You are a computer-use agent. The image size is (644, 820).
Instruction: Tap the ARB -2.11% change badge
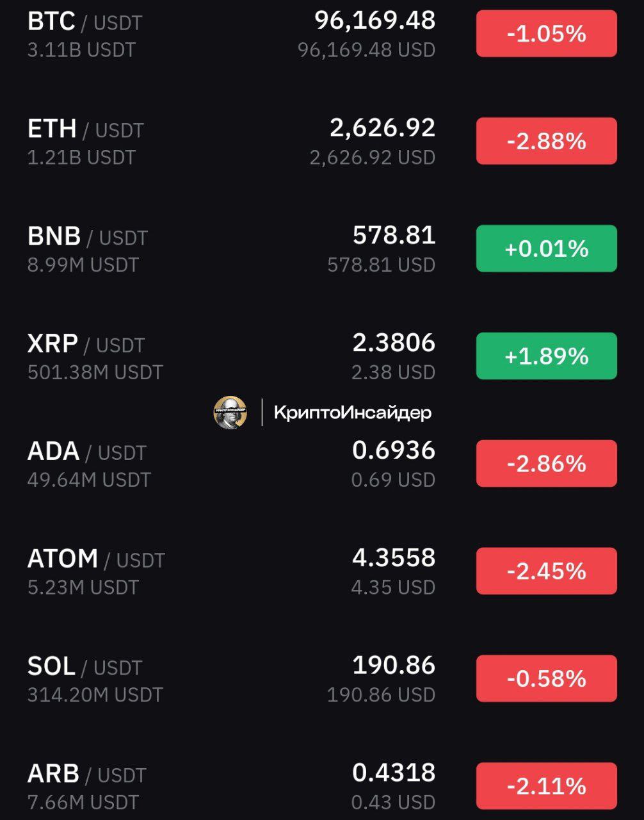point(546,785)
